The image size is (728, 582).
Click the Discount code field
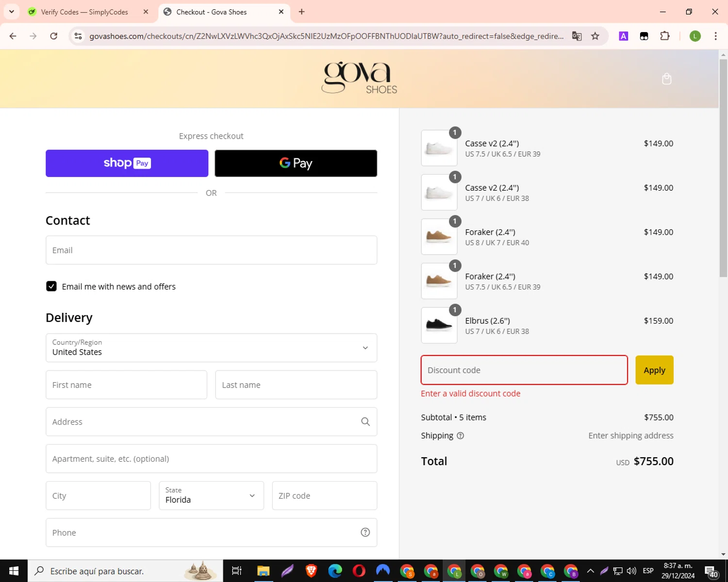click(524, 370)
